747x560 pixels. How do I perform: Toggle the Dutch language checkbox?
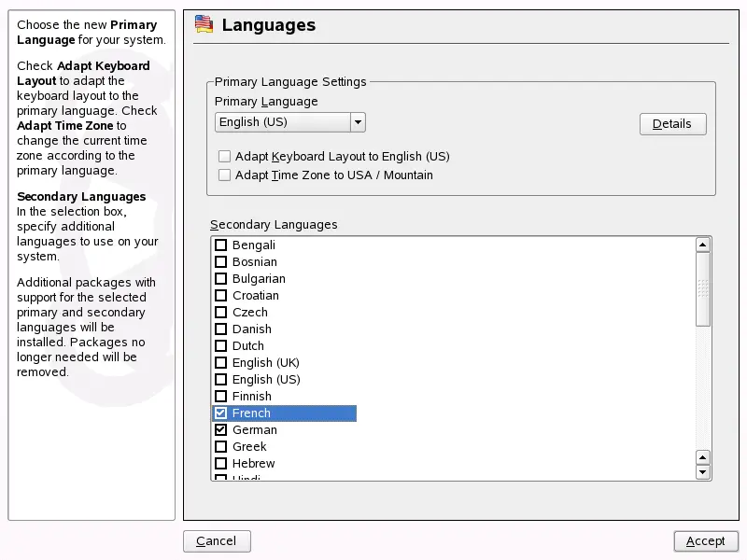point(221,346)
